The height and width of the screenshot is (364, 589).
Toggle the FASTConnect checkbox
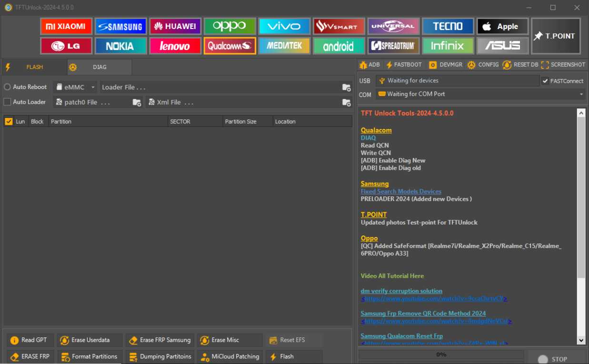545,81
